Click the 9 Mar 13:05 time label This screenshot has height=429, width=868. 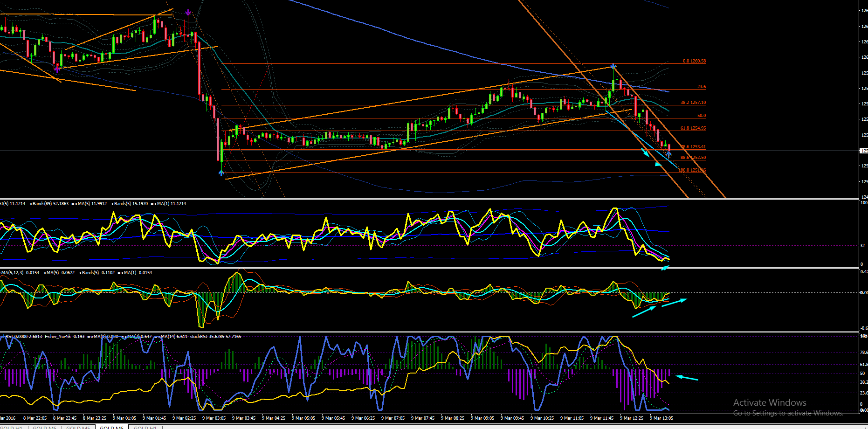661,418
